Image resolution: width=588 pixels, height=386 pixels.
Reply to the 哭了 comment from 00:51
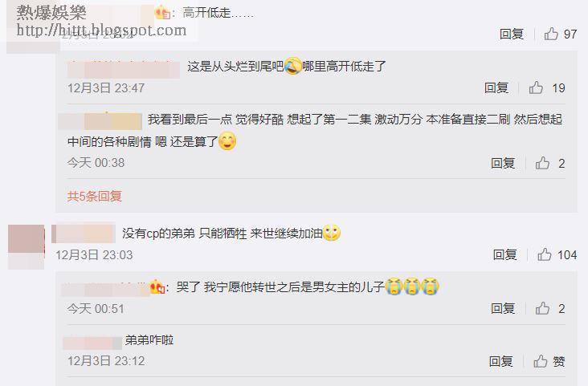503,308
